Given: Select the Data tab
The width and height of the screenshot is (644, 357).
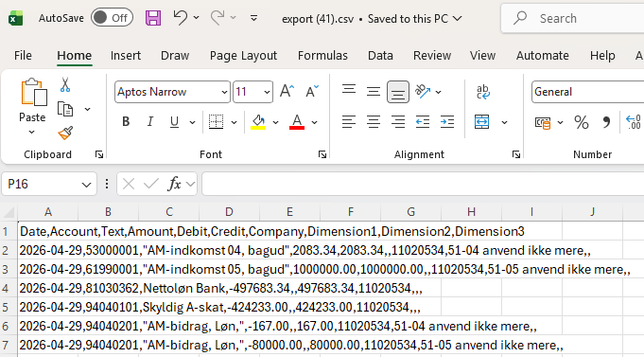Looking at the screenshot, I should pyautogui.click(x=380, y=56).
